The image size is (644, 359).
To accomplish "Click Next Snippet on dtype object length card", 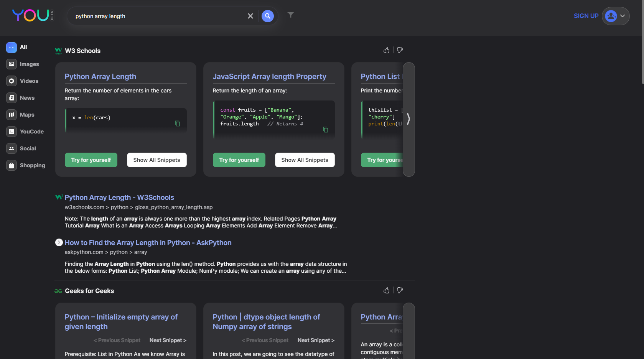I will (316, 340).
